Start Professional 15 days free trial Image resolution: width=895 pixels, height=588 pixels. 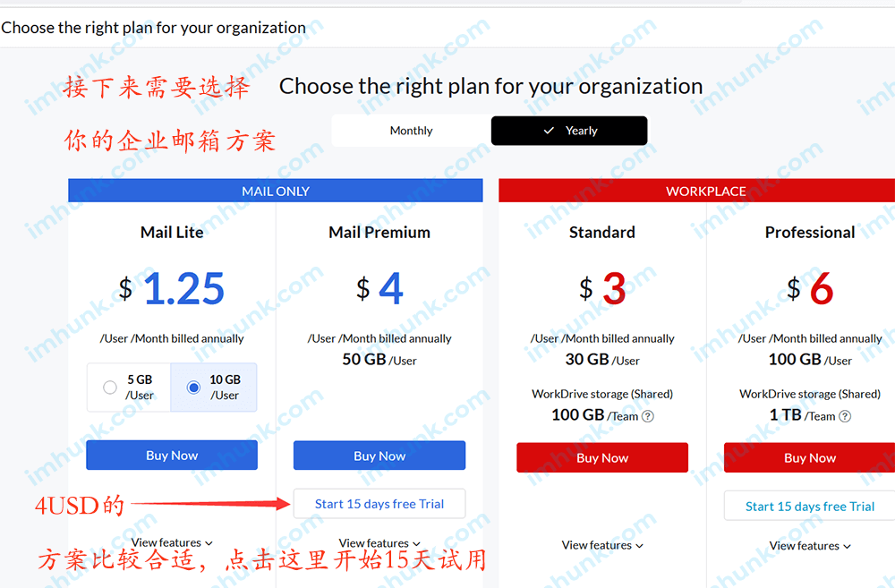pos(809,507)
